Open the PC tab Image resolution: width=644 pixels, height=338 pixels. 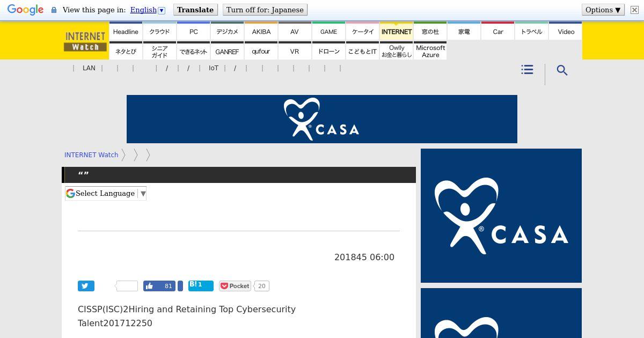(x=194, y=31)
